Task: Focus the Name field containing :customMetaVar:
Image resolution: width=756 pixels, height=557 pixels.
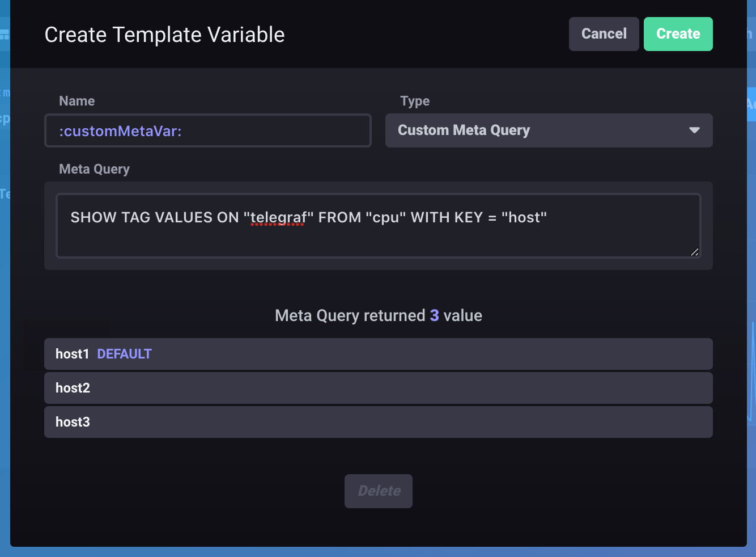Action: point(207,131)
